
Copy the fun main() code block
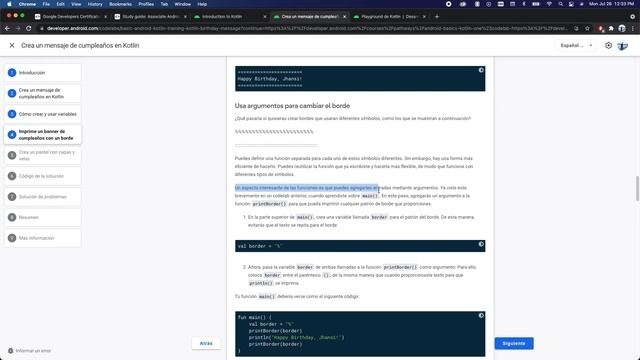481,316
